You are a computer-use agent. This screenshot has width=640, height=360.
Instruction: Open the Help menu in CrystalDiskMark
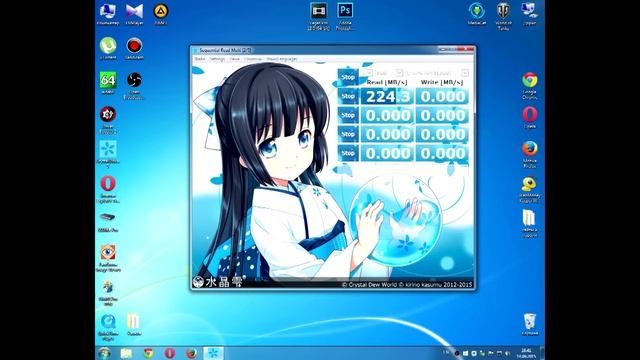pyautogui.click(x=253, y=59)
